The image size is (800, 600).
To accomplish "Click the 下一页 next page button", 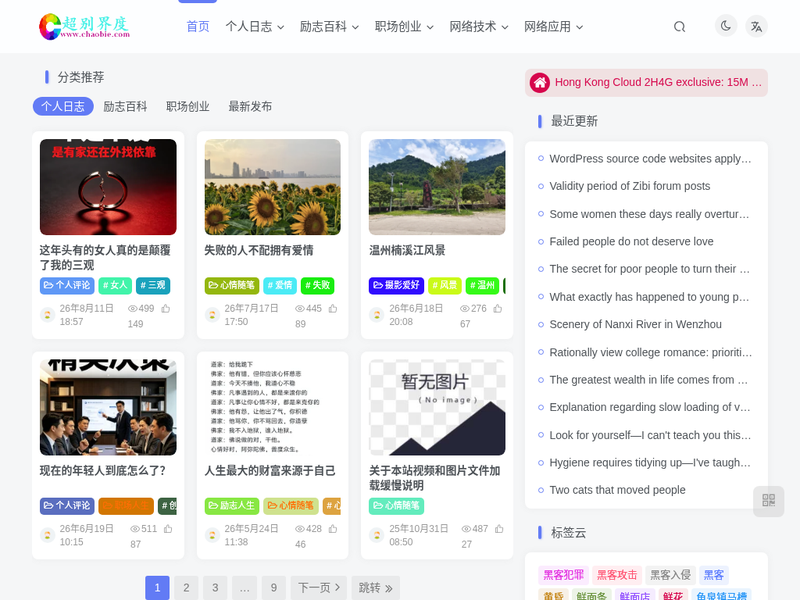I will coord(319,588).
